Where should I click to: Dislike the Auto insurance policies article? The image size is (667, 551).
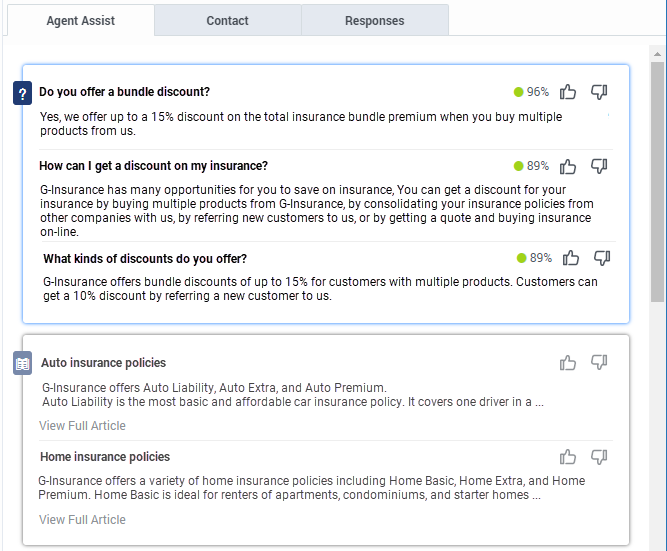point(599,363)
